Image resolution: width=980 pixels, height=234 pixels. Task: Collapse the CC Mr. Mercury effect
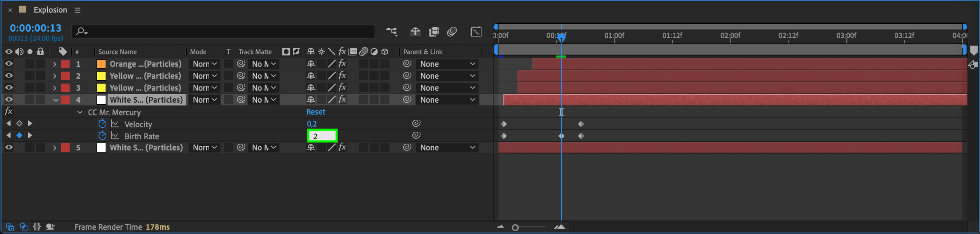coord(79,112)
